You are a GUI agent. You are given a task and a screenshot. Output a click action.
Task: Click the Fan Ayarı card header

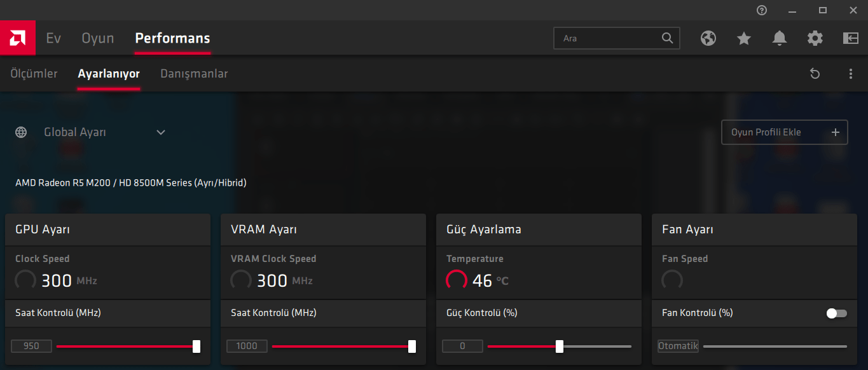tap(755, 230)
